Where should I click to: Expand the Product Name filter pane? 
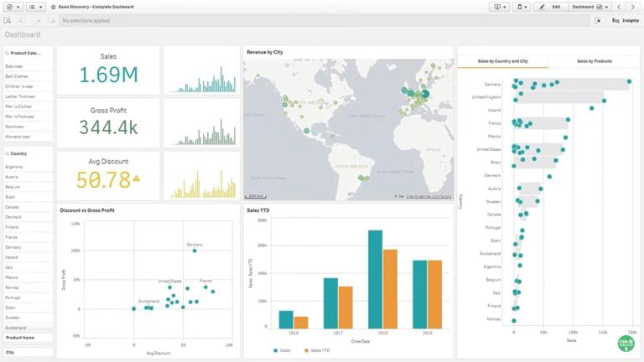(x=28, y=338)
